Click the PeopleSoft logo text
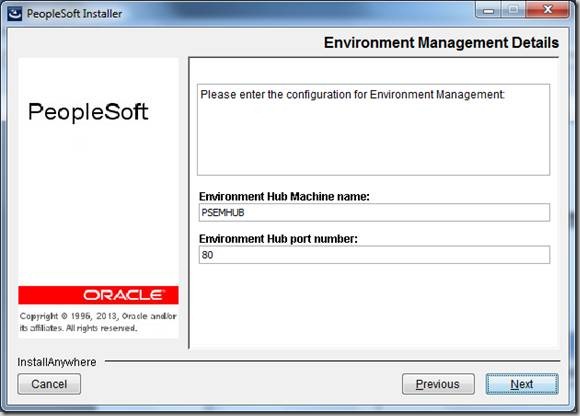The height and width of the screenshot is (416, 580). 88,112
